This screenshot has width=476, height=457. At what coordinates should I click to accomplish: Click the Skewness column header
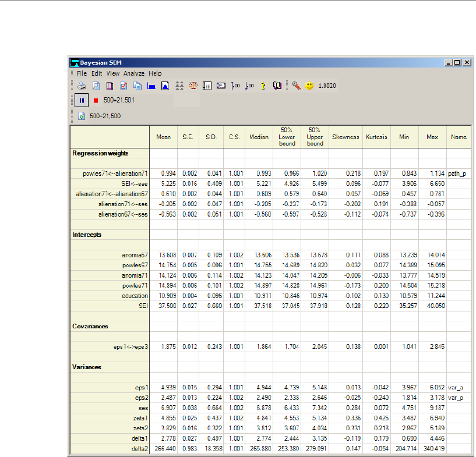345,137
